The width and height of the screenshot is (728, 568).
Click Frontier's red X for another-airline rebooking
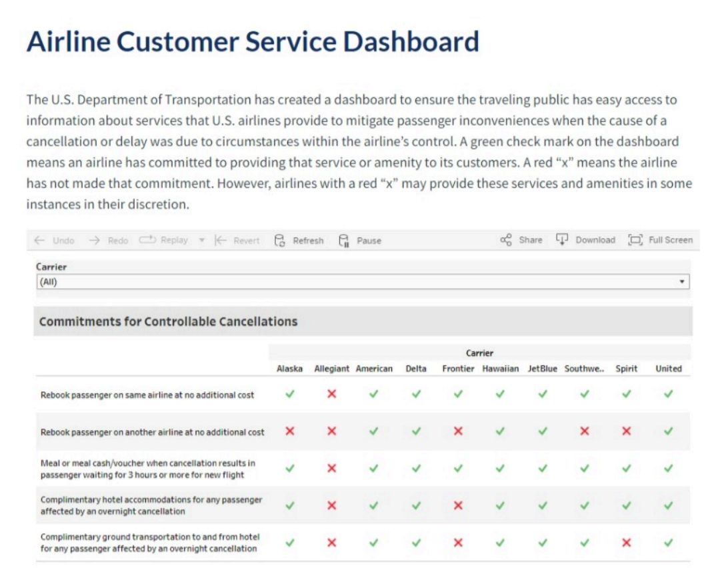pyautogui.click(x=458, y=431)
